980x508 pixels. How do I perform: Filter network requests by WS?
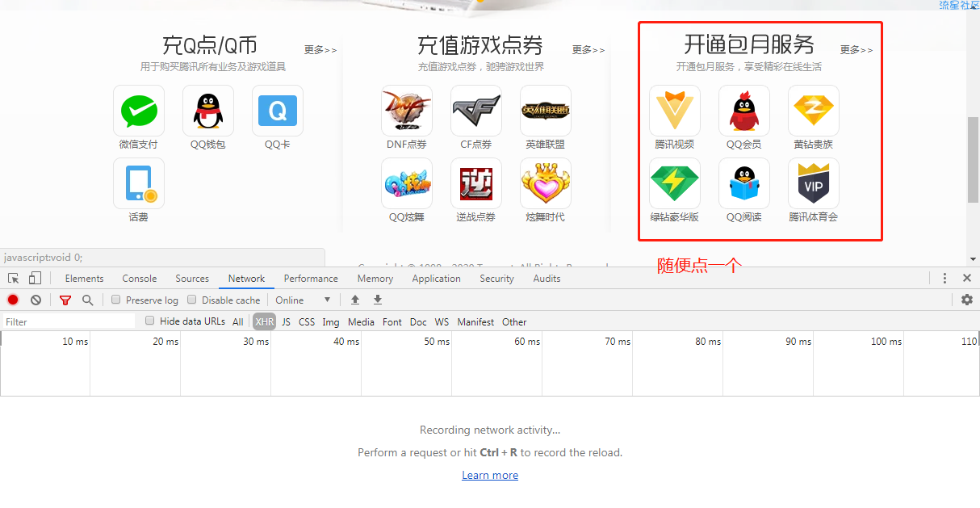point(442,321)
